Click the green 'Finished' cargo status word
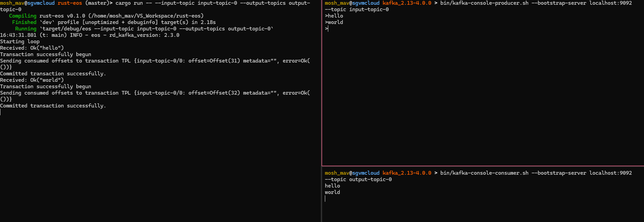This screenshot has height=222, width=644. (24, 22)
